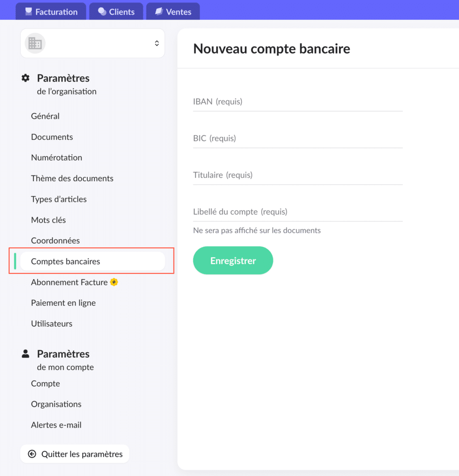
Task: Focus the BIC input field
Action: click(298, 138)
